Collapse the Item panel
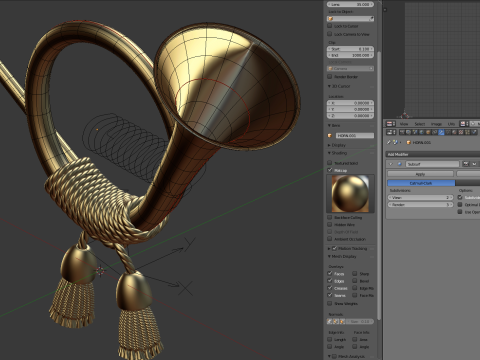Viewport: 480px width, 360px height. (329, 125)
